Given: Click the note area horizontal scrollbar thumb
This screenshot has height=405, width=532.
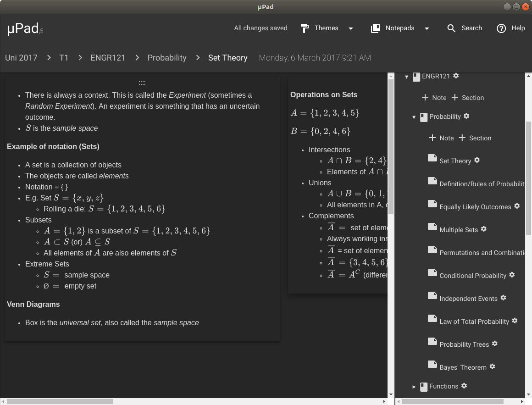Looking at the screenshot, I should [60, 402].
